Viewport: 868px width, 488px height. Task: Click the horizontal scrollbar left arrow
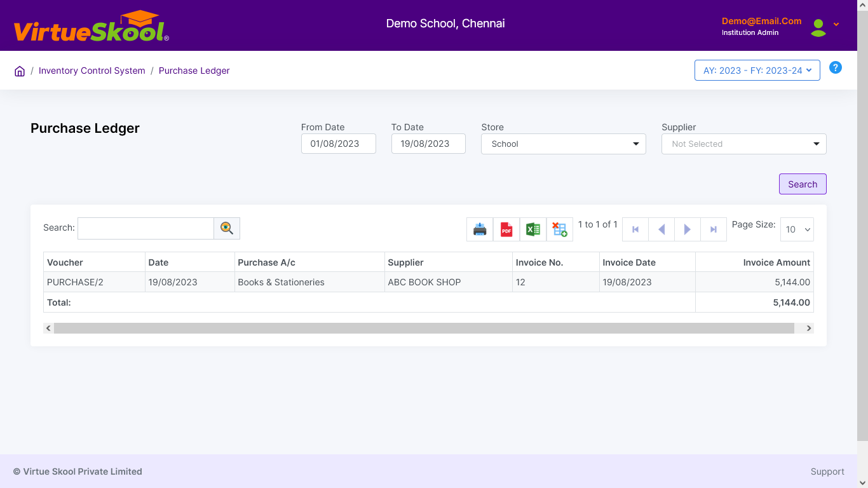click(48, 329)
